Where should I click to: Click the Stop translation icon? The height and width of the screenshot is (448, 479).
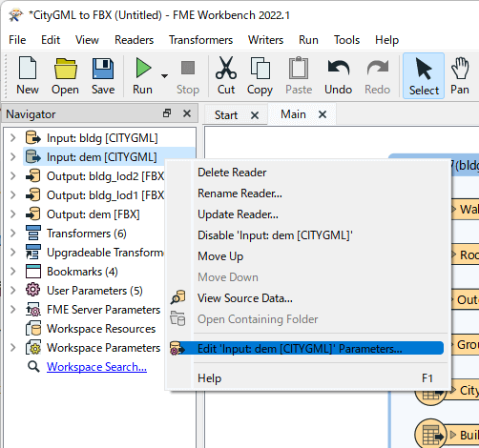coord(188,68)
